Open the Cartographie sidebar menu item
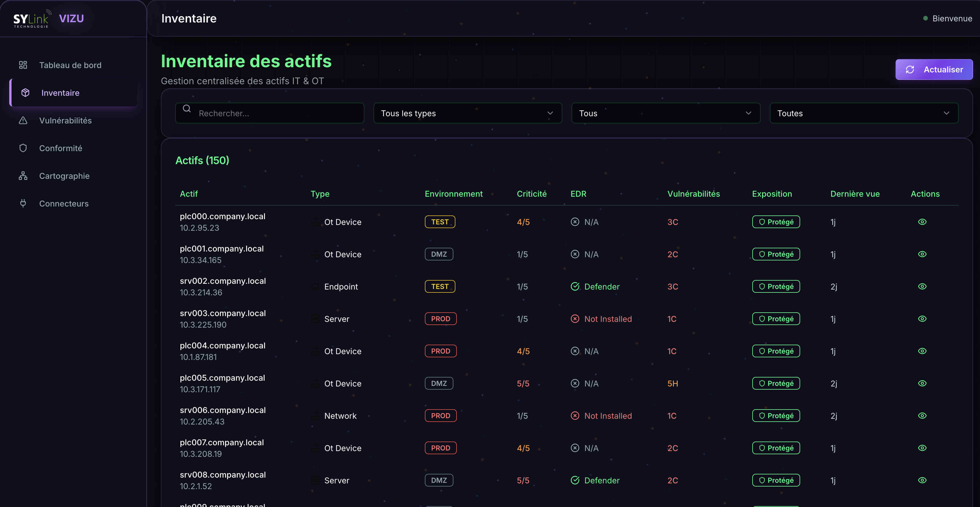This screenshot has height=507, width=980. 64,176
